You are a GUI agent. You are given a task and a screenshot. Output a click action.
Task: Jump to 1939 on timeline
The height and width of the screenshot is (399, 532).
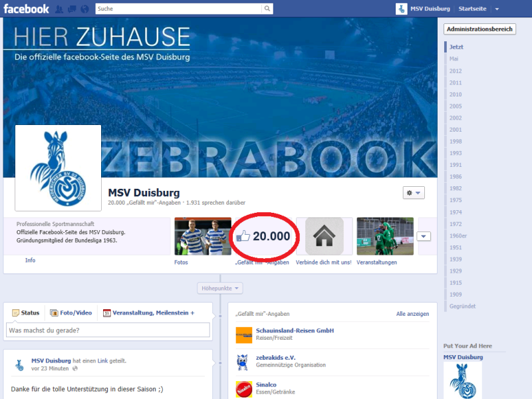coord(456,259)
